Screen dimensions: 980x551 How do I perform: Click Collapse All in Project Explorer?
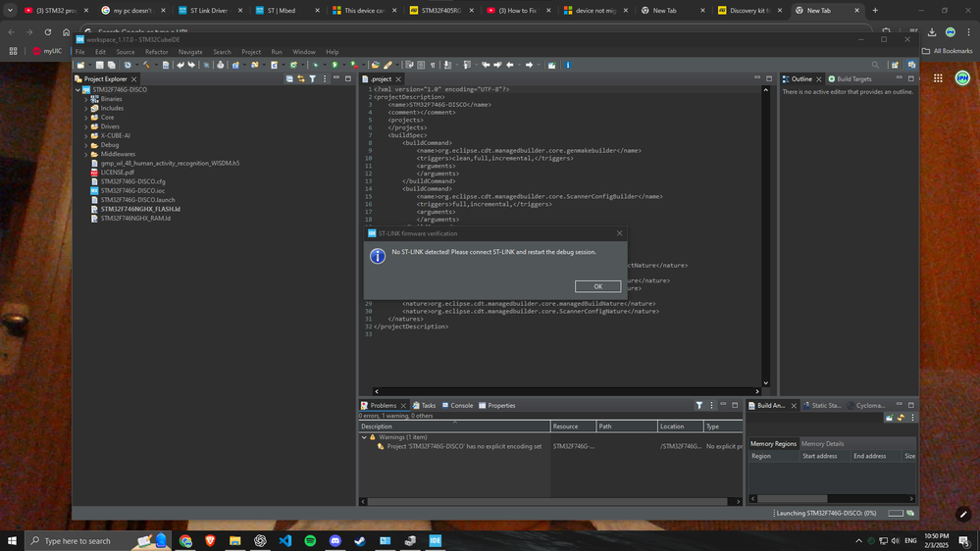[x=289, y=78]
